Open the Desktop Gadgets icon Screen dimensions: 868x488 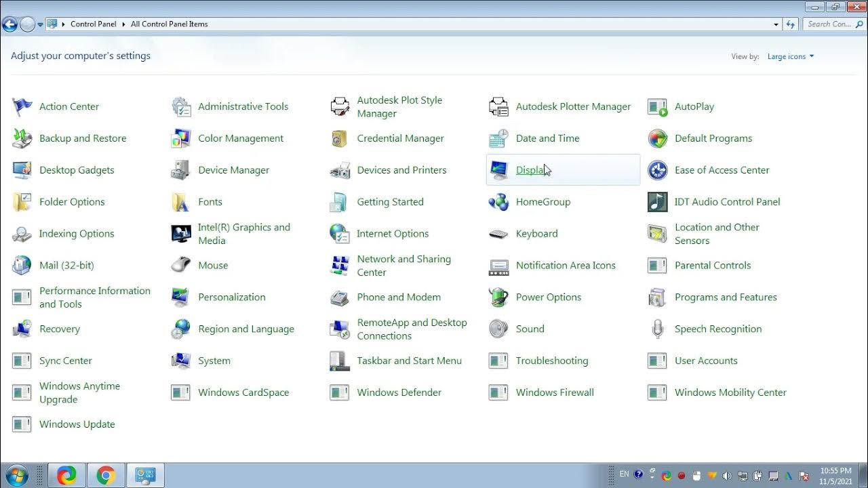point(22,170)
